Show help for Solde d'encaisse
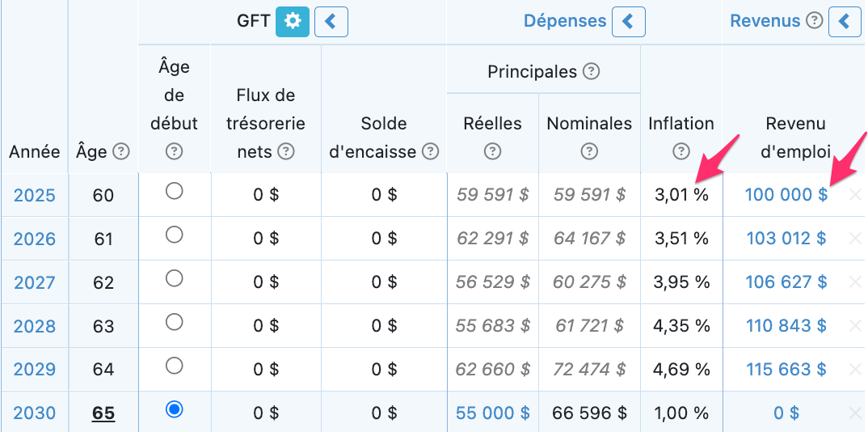 [x=430, y=151]
